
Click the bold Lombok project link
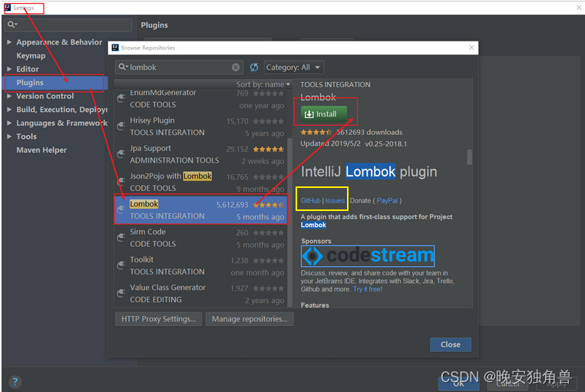point(313,225)
